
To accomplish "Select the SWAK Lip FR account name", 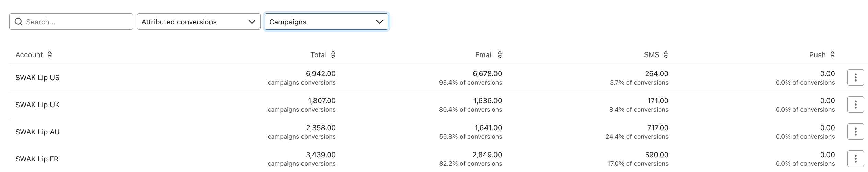I will coord(37,159).
